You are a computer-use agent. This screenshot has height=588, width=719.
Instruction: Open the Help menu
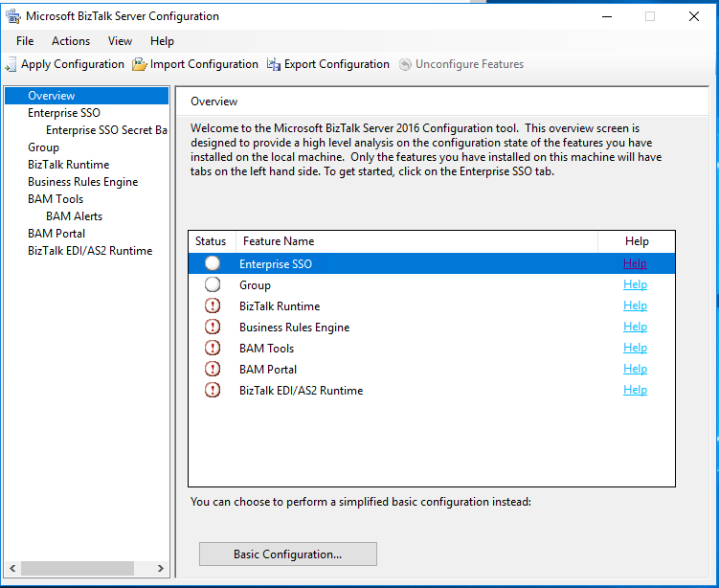pos(162,41)
